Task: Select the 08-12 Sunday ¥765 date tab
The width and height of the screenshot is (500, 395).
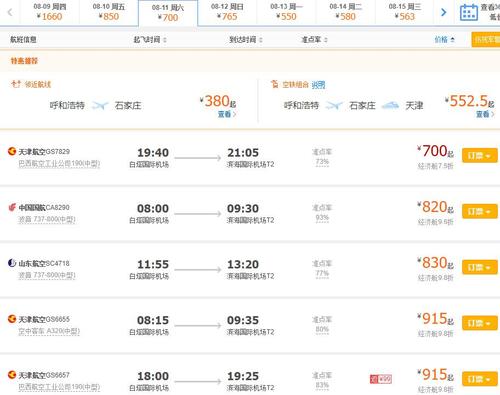Action: 227,12
